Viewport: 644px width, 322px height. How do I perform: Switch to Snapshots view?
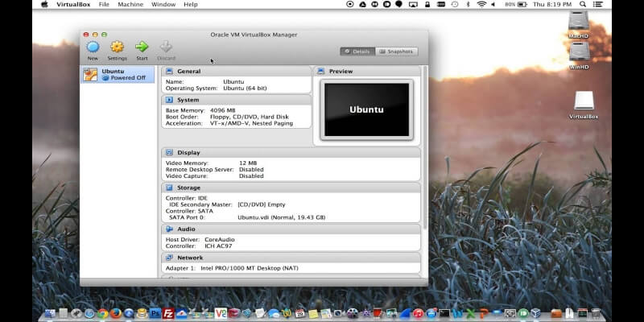396,52
